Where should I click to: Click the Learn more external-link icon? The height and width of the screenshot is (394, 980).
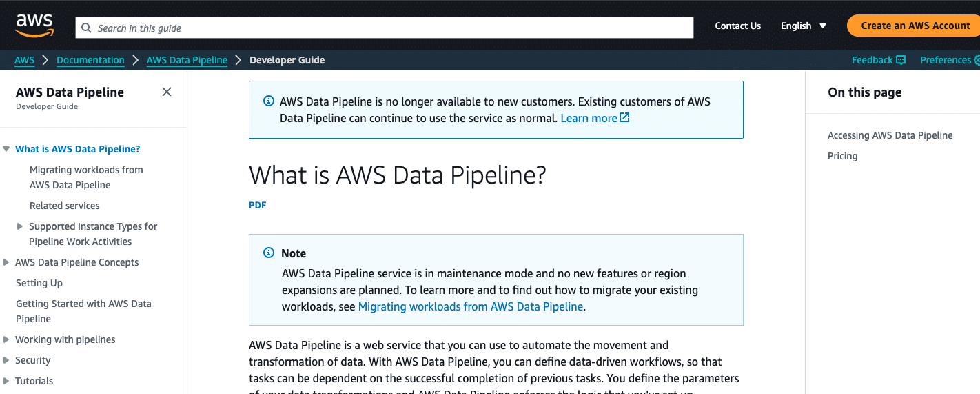(x=624, y=118)
